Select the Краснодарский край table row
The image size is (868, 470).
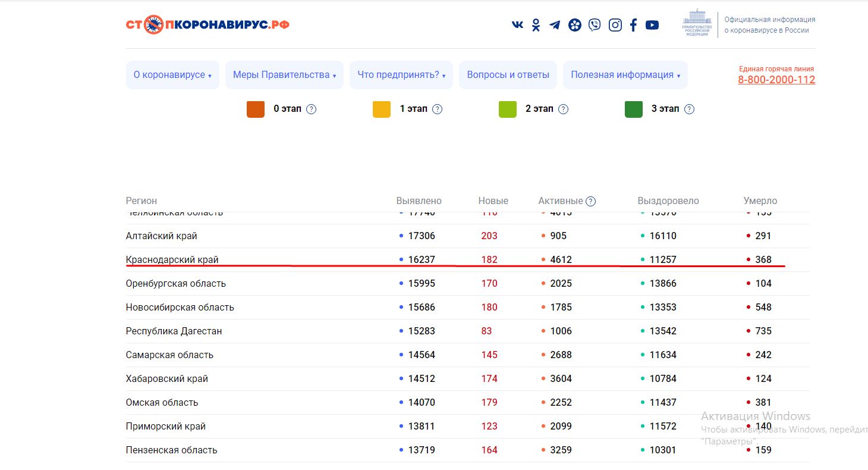(172, 260)
